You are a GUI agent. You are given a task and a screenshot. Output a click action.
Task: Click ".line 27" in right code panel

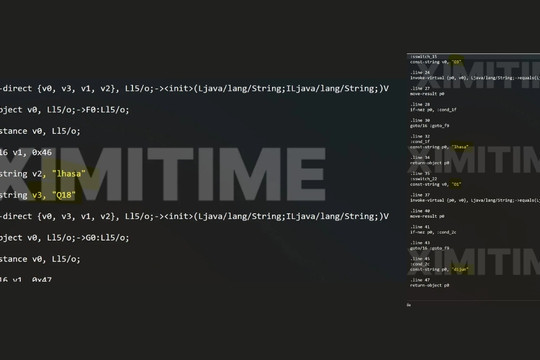pyautogui.click(x=420, y=89)
